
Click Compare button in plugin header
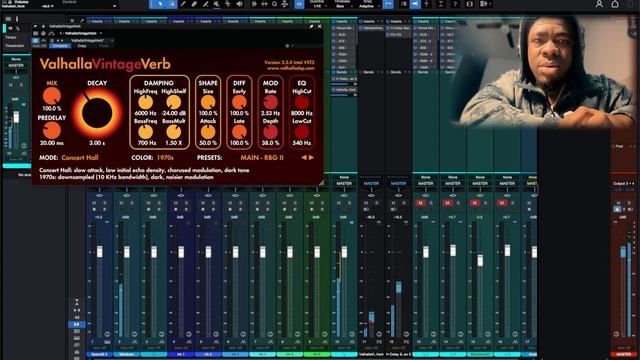click(x=60, y=46)
